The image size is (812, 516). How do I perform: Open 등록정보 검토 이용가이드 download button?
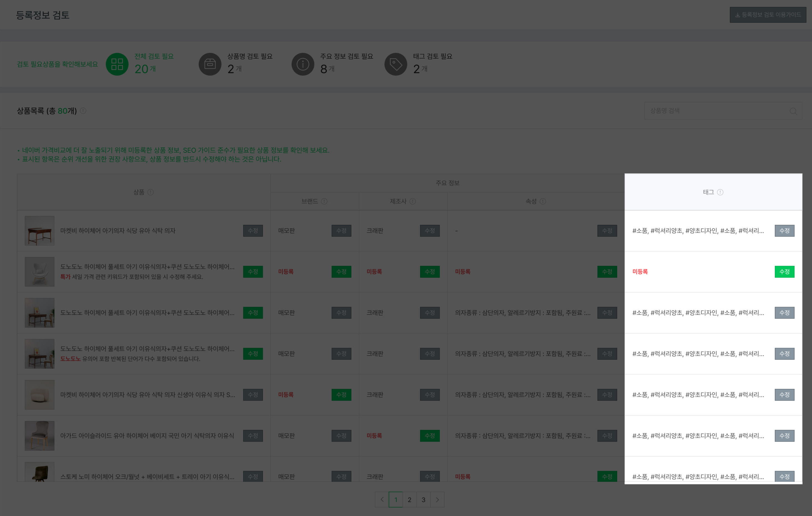[x=768, y=15]
